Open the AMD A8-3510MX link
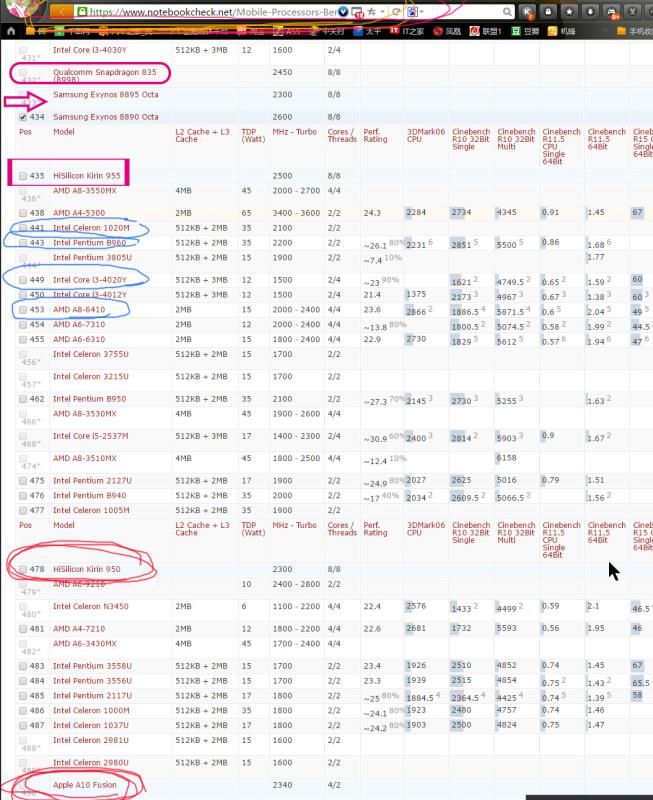Image resolution: width=653 pixels, height=800 pixels. (x=85, y=458)
